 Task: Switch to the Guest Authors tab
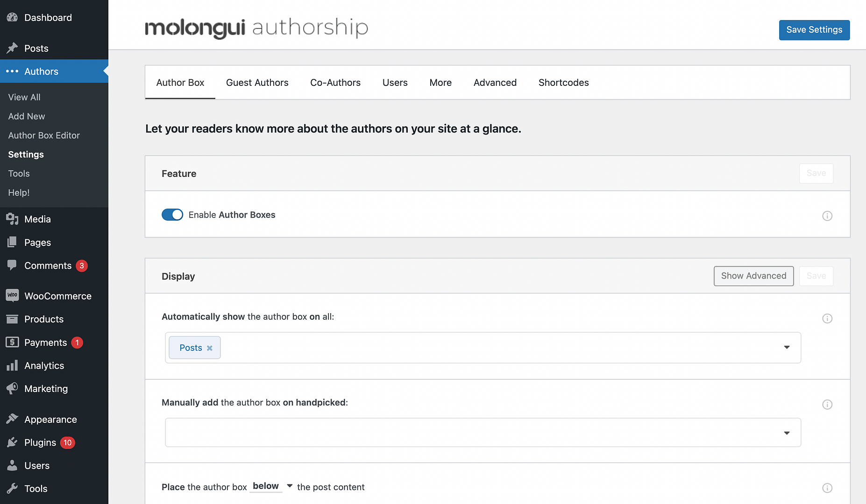257,83
